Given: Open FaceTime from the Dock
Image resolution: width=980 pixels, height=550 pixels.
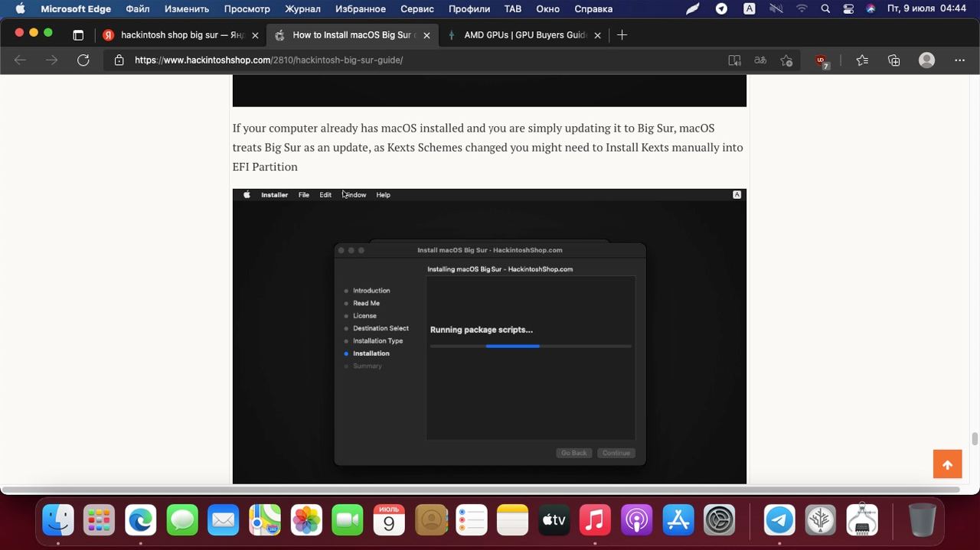Looking at the screenshot, I should (x=348, y=520).
